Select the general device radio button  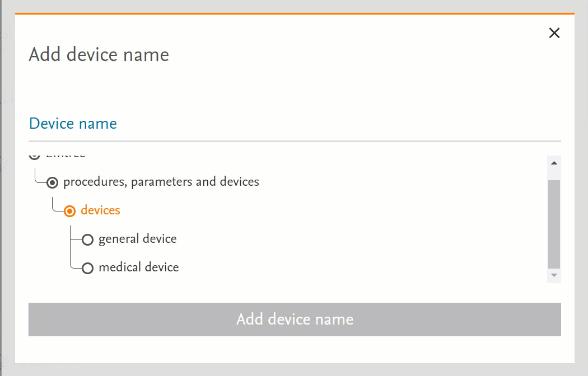pos(87,240)
